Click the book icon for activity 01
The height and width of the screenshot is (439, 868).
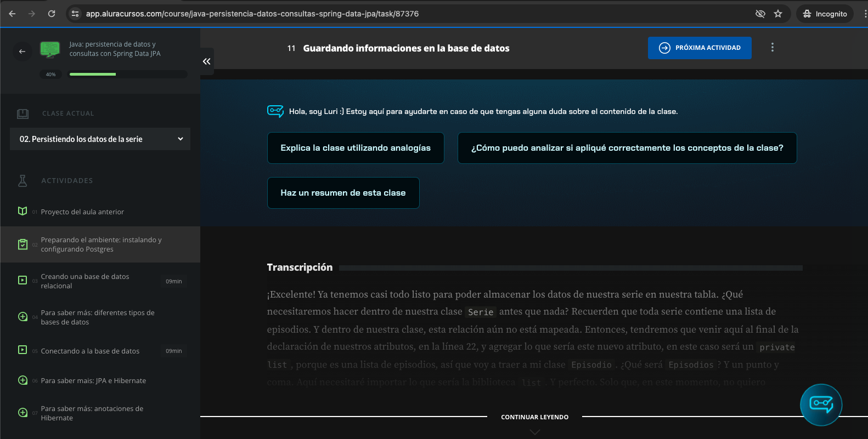pyautogui.click(x=22, y=211)
